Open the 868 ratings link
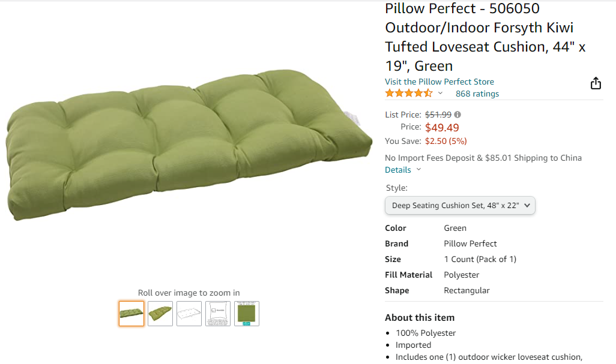Image resolution: width=616 pixels, height=364 pixels. (x=477, y=94)
